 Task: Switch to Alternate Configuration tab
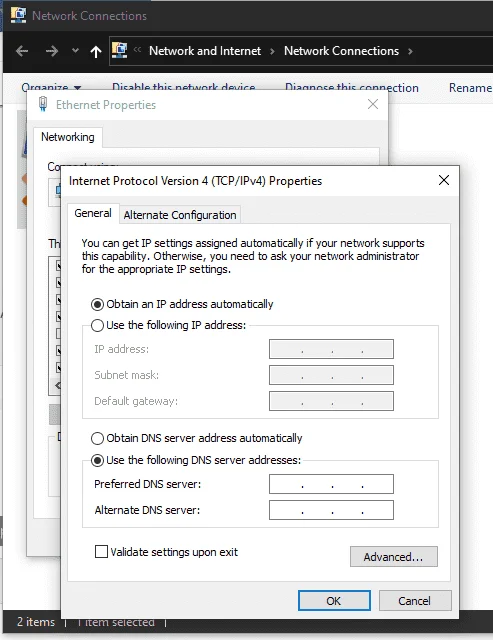tap(180, 215)
